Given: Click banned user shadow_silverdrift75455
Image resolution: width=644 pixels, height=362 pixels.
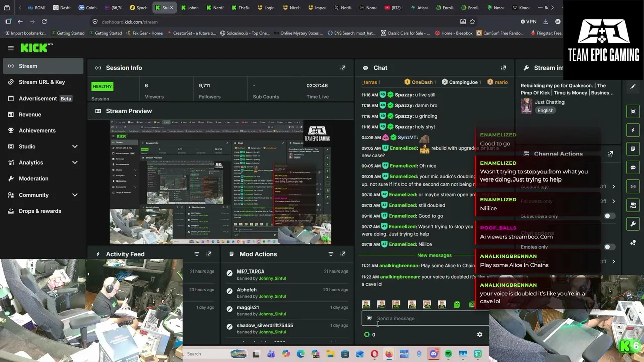Looking at the screenshot, I should point(265,325).
